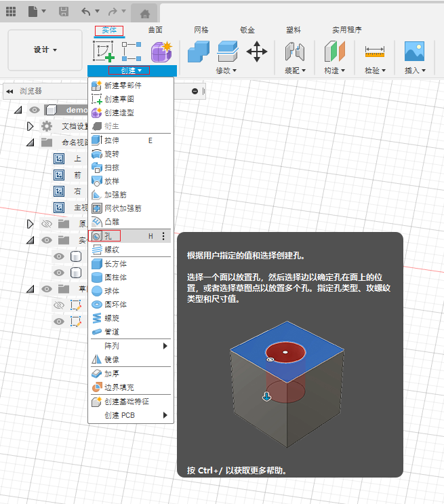Open the File menu icon
444x504 pixels.
coord(33,12)
